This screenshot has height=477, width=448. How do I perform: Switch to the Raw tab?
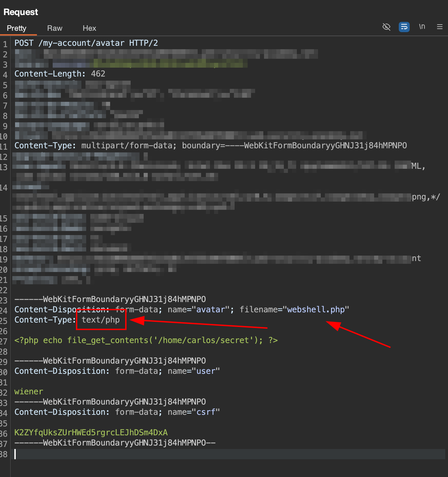pyautogui.click(x=55, y=28)
